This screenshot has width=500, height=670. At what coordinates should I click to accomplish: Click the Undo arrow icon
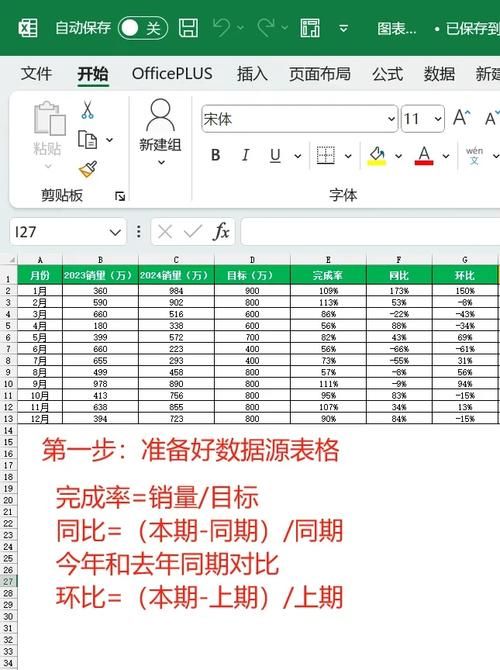[221, 27]
